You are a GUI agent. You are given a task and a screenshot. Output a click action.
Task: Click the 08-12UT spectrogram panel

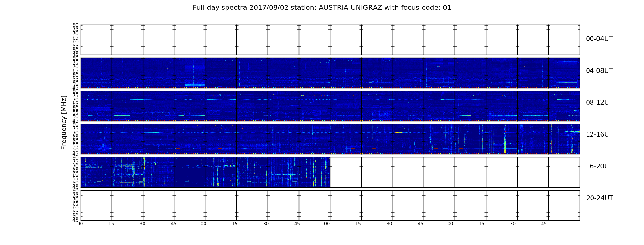point(330,106)
